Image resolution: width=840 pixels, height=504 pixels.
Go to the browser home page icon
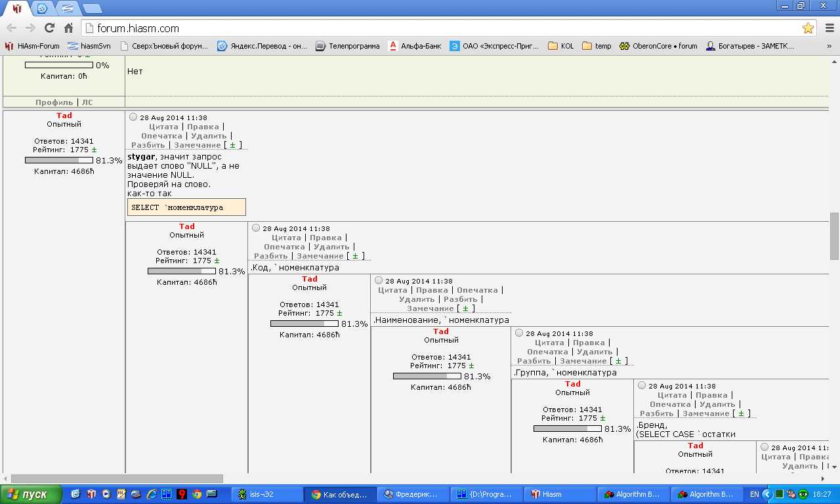tap(68, 28)
